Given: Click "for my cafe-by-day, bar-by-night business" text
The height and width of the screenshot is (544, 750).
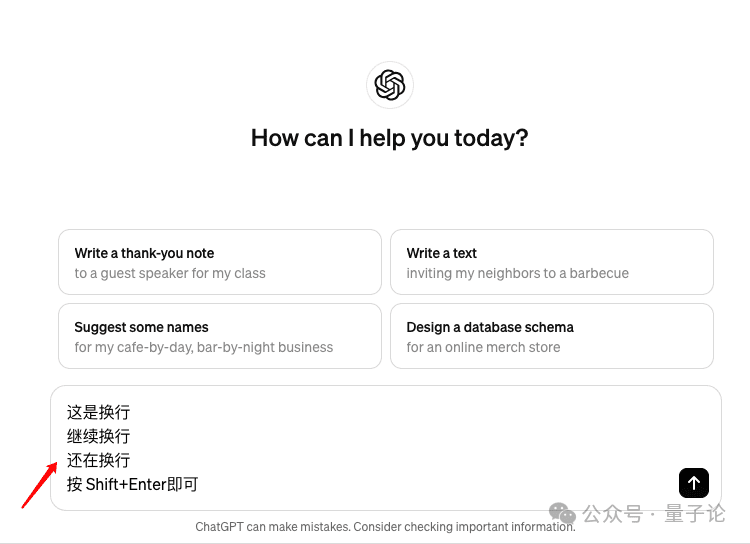Looking at the screenshot, I should pyautogui.click(x=204, y=347).
